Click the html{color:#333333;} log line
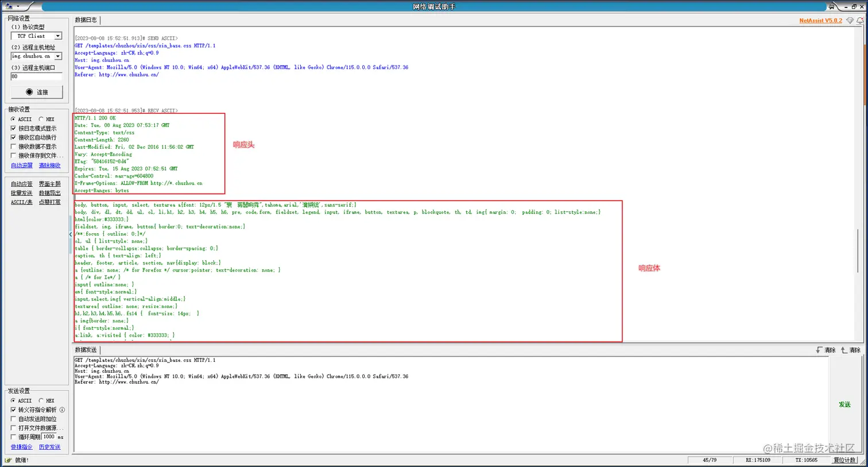 point(102,219)
